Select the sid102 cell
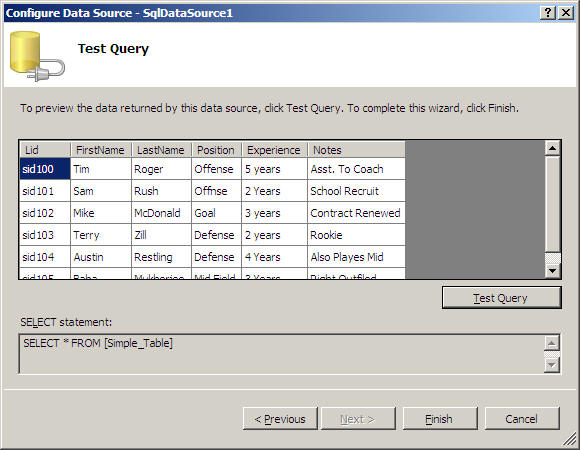This screenshot has height=450, width=580. [x=45, y=213]
